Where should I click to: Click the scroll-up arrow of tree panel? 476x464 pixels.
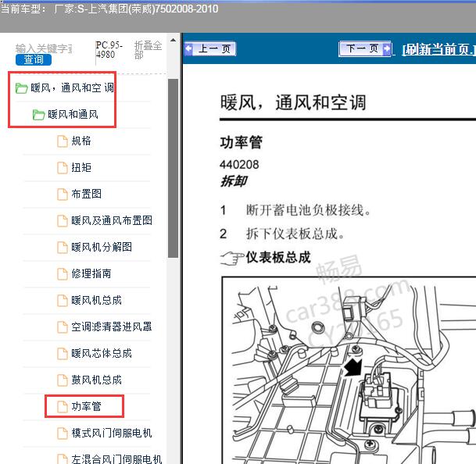pyautogui.click(x=173, y=41)
